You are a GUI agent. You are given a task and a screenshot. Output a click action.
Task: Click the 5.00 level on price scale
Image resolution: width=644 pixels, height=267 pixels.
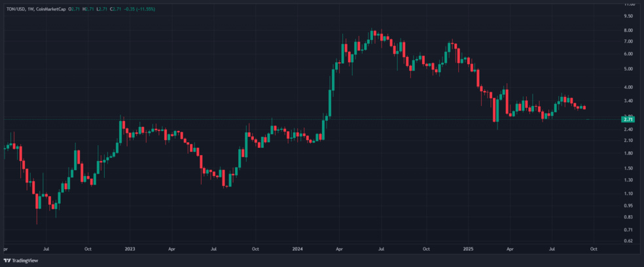(x=628, y=69)
